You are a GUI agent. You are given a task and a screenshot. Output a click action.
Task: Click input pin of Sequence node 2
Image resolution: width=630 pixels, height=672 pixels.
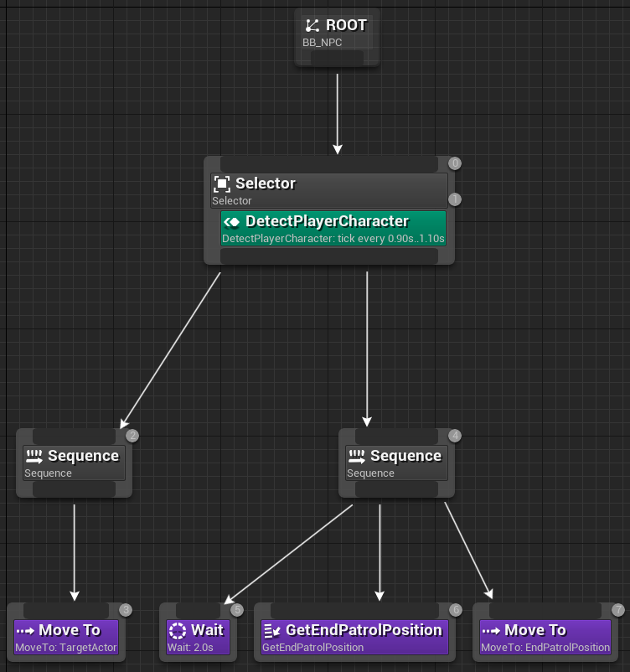[75, 437]
